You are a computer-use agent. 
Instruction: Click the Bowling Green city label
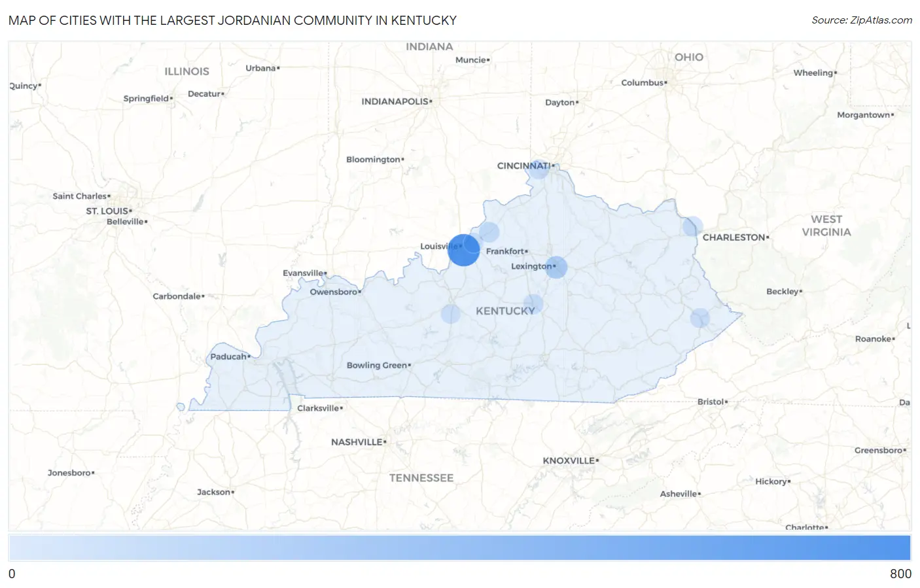pyautogui.click(x=378, y=365)
